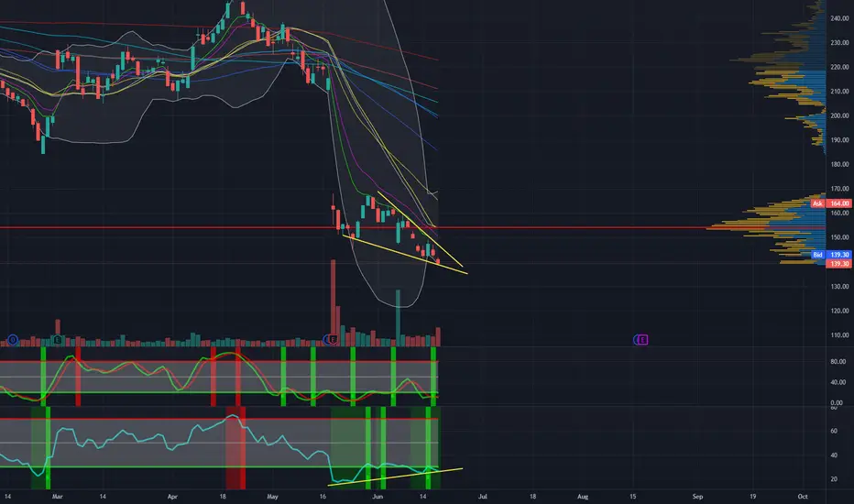Click the 40.00 stochastic scale label
Viewport: 854px width, 504px height.
click(x=838, y=382)
